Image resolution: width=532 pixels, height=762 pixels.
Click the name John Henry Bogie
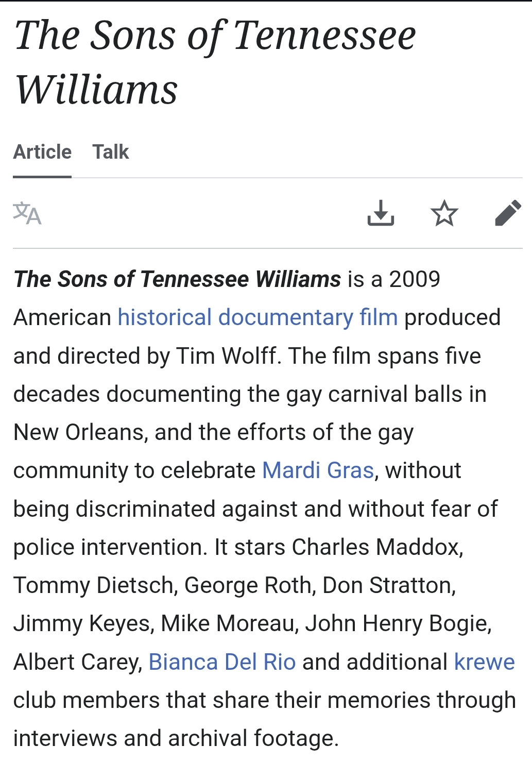[397, 623]
